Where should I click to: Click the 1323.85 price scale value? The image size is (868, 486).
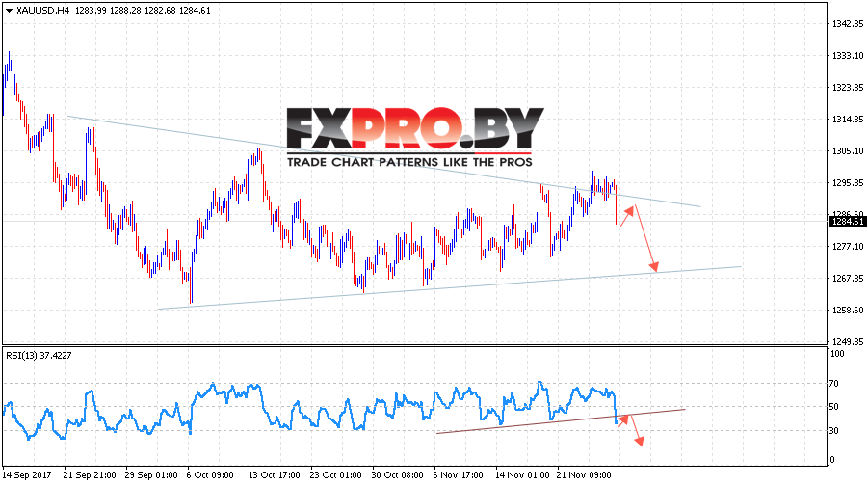point(848,88)
